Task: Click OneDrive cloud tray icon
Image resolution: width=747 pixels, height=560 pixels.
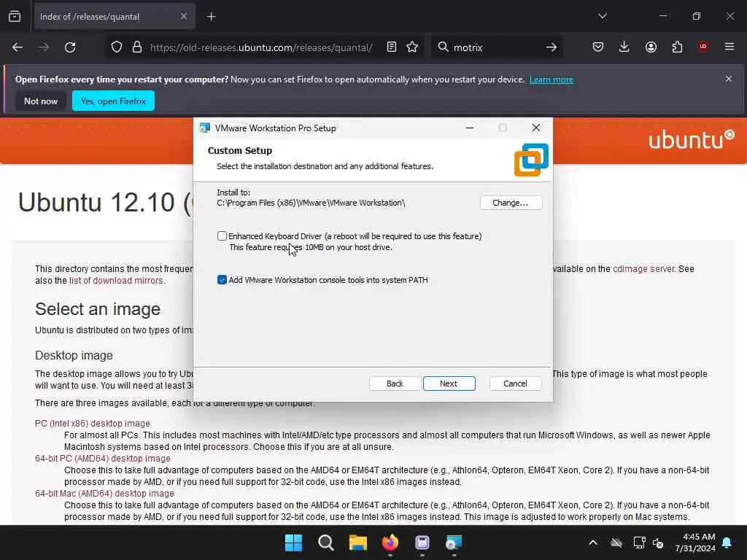Action: coord(616,542)
